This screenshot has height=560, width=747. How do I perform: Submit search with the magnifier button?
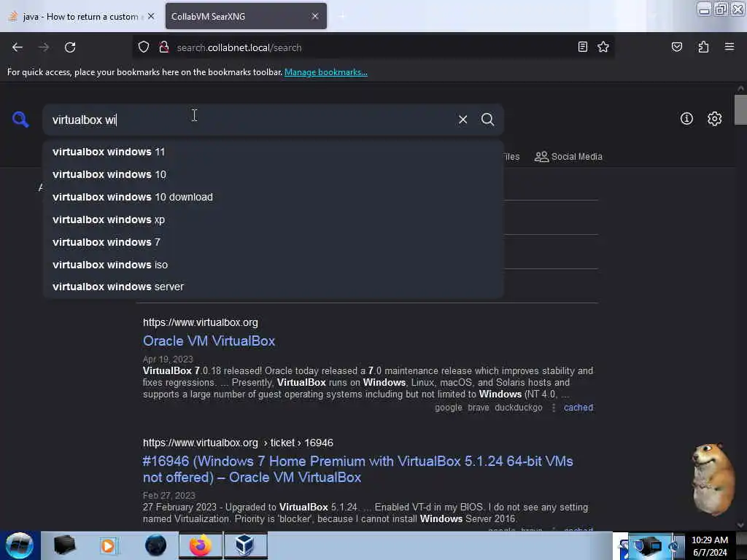(x=487, y=120)
